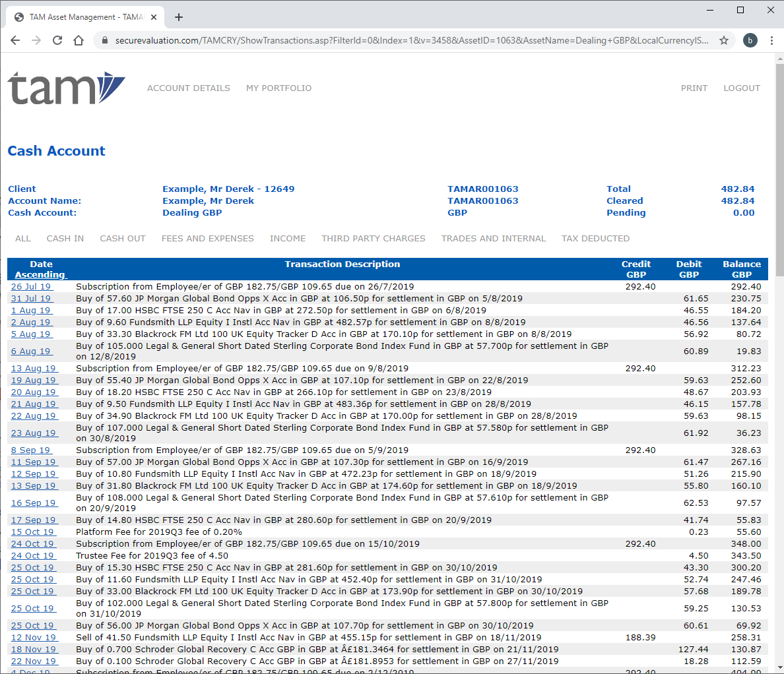Open a new browser tab with plus icon

point(178,18)
